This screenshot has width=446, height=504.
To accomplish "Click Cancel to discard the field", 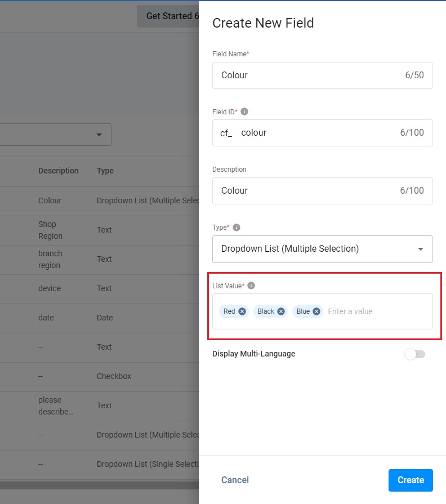I will pyautogui.click(x=235, y=480).
